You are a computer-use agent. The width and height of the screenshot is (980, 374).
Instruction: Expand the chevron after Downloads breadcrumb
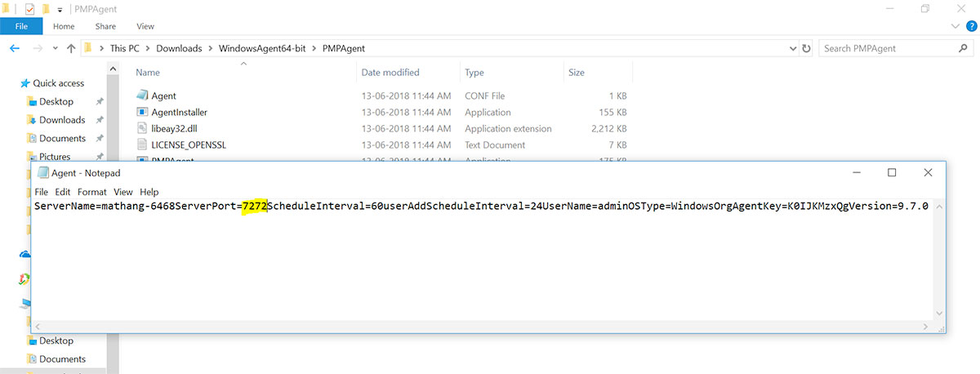tap(210, 48)
